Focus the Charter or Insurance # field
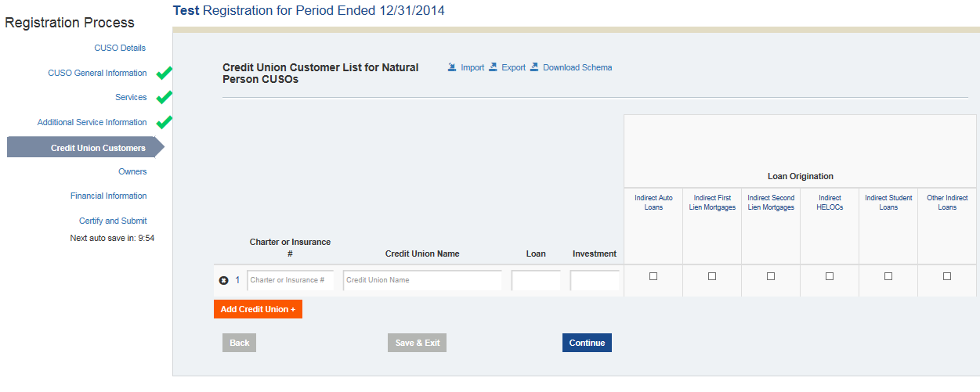This screenshot has height=392, width=980. click(x=290, y=280)
